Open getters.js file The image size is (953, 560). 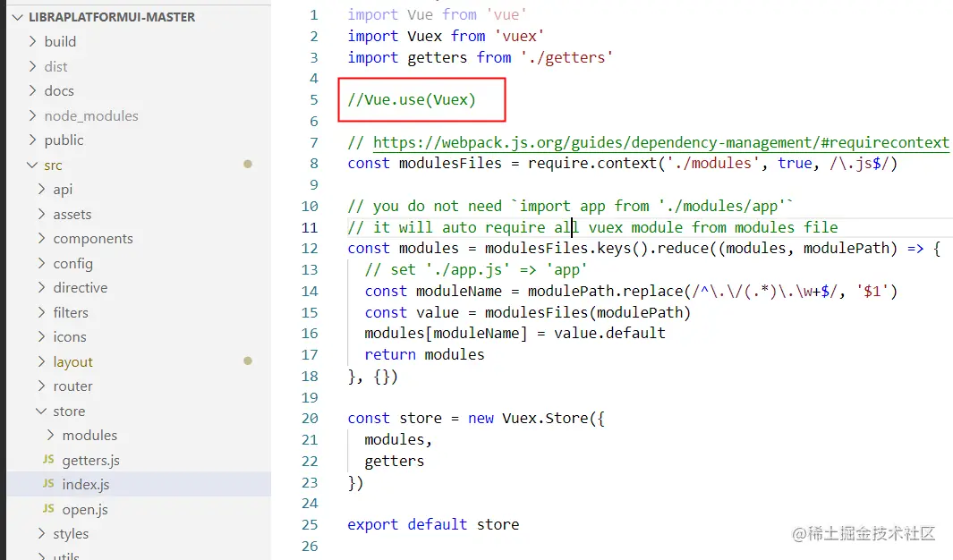point(90,461)
